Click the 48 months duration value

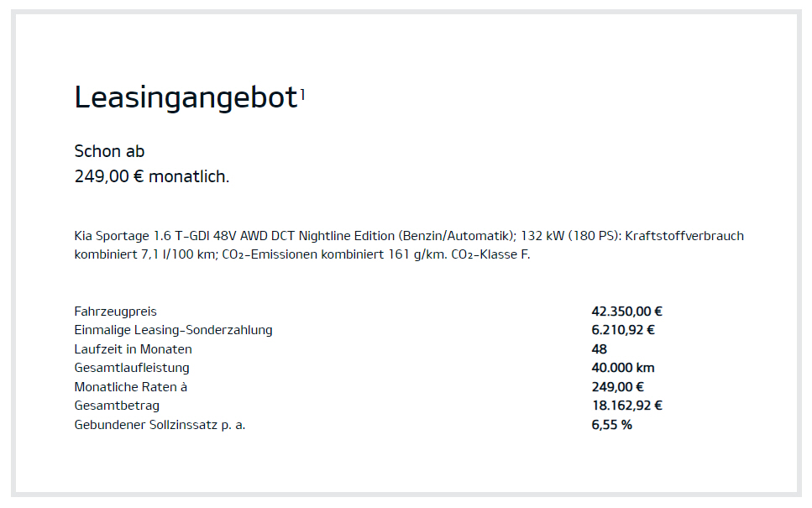tap(599, 349)
